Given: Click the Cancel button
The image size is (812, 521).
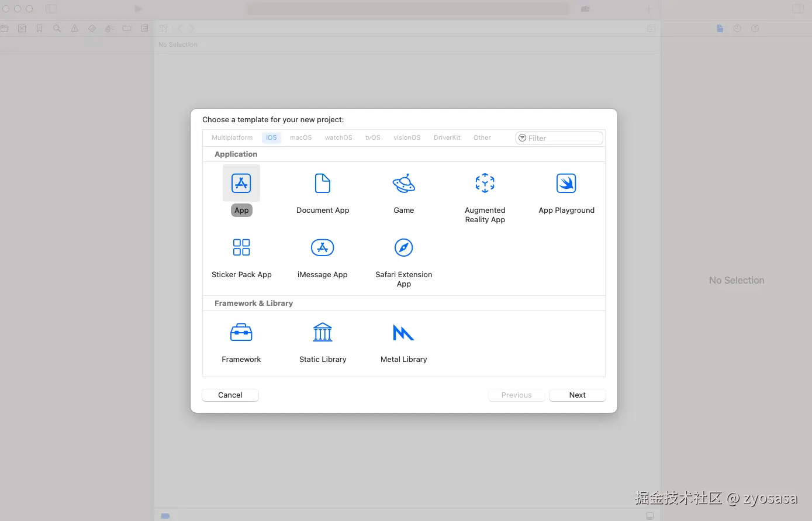Looking at the screenshot, I should pos(230,395).
